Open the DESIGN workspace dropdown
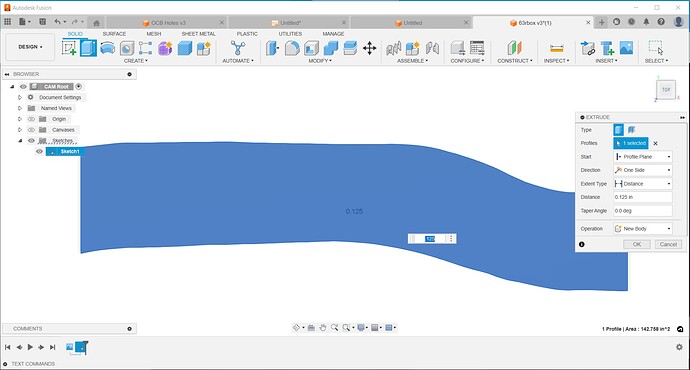Screen dimensions: 690x370 click(x=30, y=47)
